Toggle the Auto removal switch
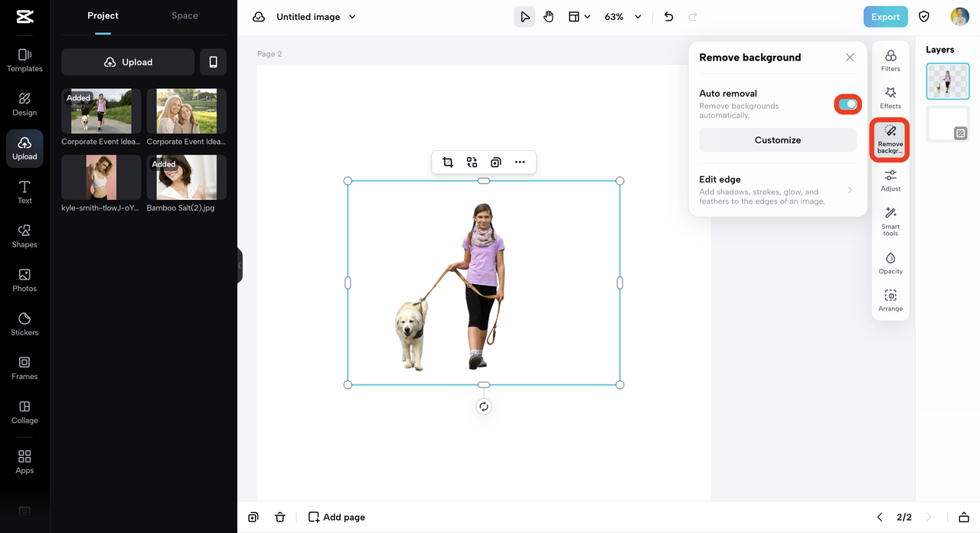 pos(848,104)
